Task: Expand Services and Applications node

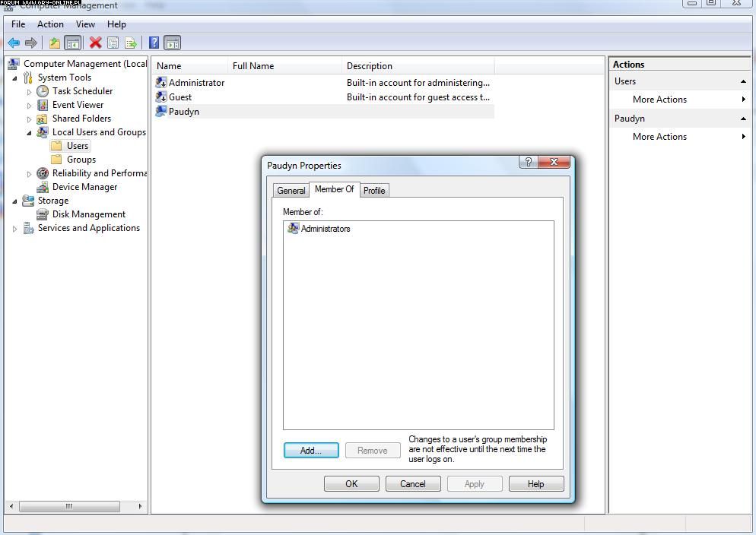Action: coord(15,229)
